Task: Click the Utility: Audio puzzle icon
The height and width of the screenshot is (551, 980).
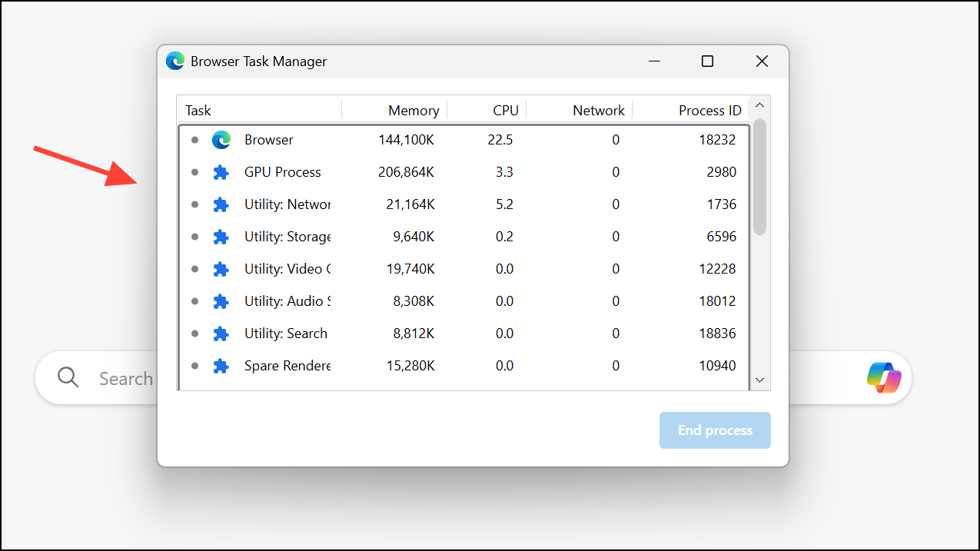Action: (221, 301)
